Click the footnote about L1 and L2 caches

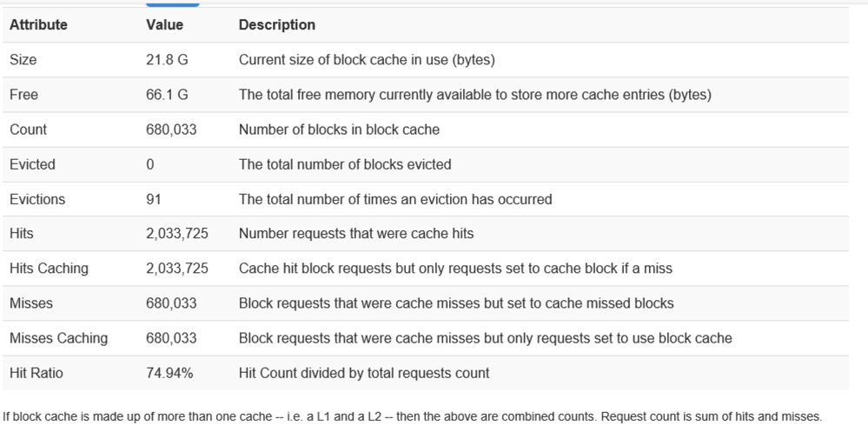412,416
